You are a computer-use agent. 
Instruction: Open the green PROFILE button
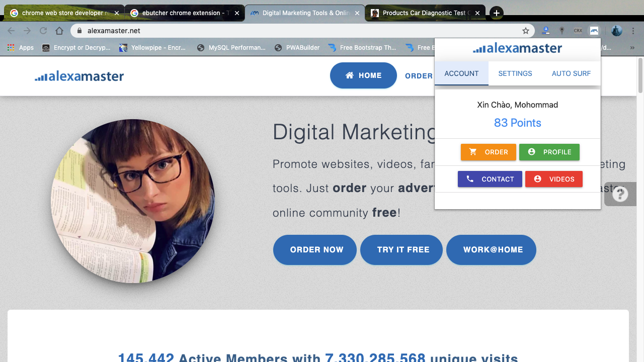[x=549, y=152]
